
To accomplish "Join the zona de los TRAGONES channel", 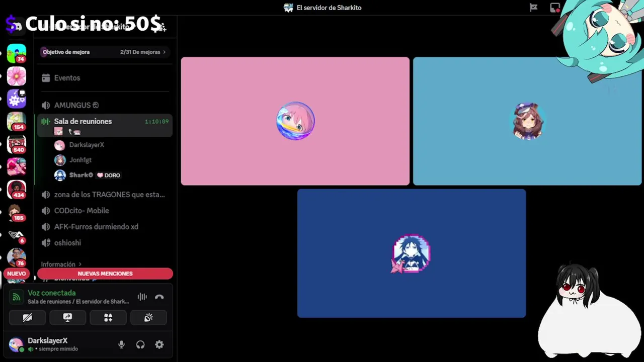I will coord(105,195).
